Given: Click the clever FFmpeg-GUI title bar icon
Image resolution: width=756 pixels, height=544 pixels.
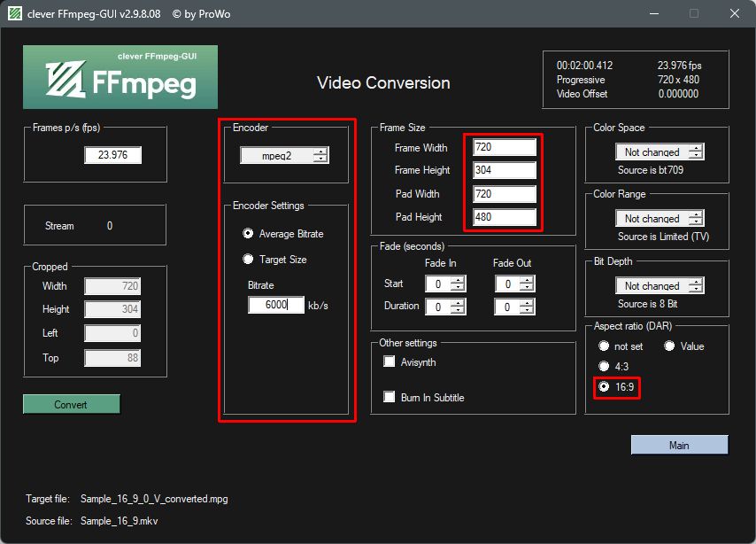Looking at the screenshot, I should pyautogui.click(x=14, y=13).
